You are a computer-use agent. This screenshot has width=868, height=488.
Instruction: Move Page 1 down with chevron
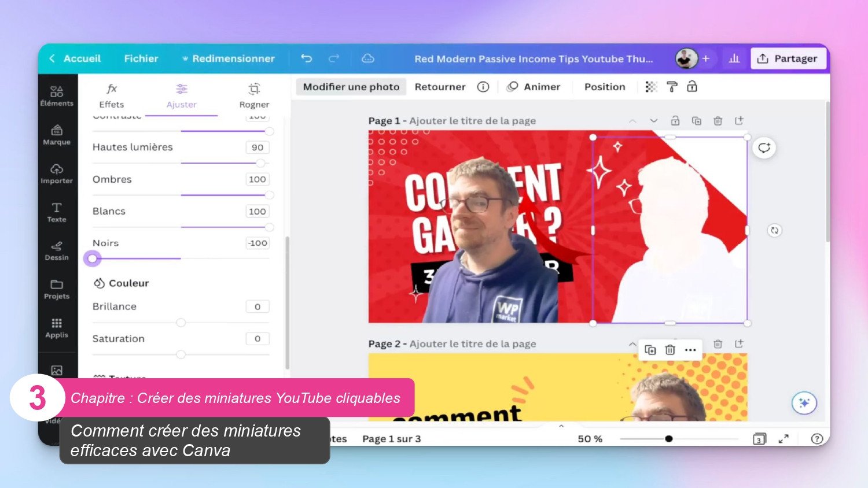[654, 121]
